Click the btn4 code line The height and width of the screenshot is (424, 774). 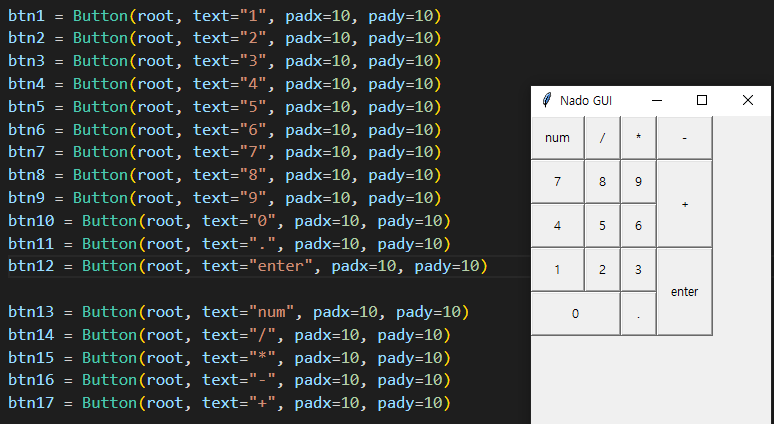click(225, 83)
